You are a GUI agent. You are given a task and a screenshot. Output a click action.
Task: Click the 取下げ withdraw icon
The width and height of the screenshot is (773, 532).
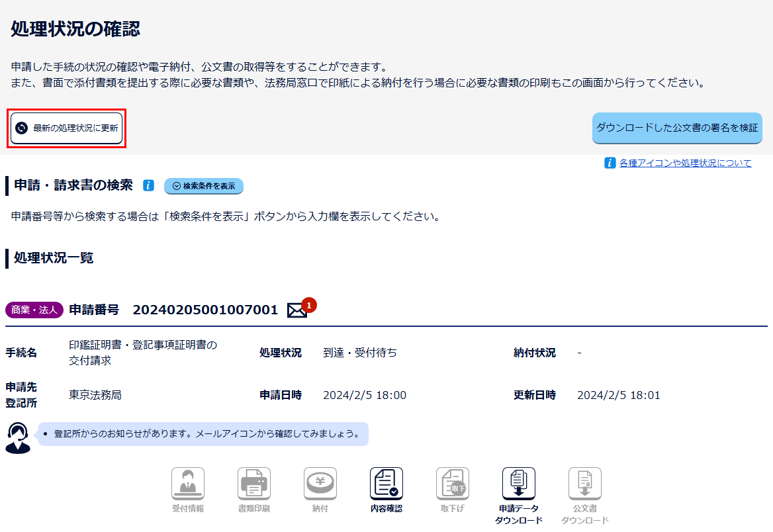click(x=453, y=484)
